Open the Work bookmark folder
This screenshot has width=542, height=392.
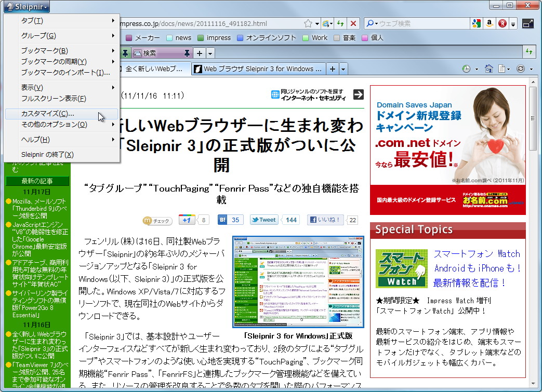pyautogui.click(x=315, y=38)
